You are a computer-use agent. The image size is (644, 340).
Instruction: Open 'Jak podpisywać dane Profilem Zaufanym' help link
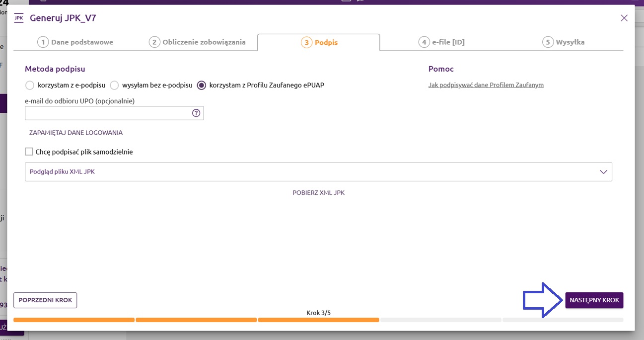click(486, 85)
